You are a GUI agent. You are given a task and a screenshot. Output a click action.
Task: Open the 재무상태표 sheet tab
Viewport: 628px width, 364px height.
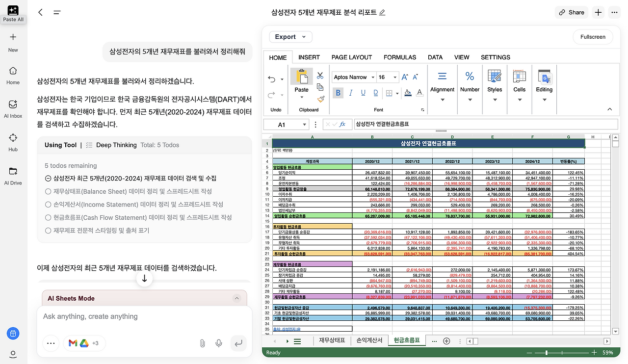pos(332,340)
